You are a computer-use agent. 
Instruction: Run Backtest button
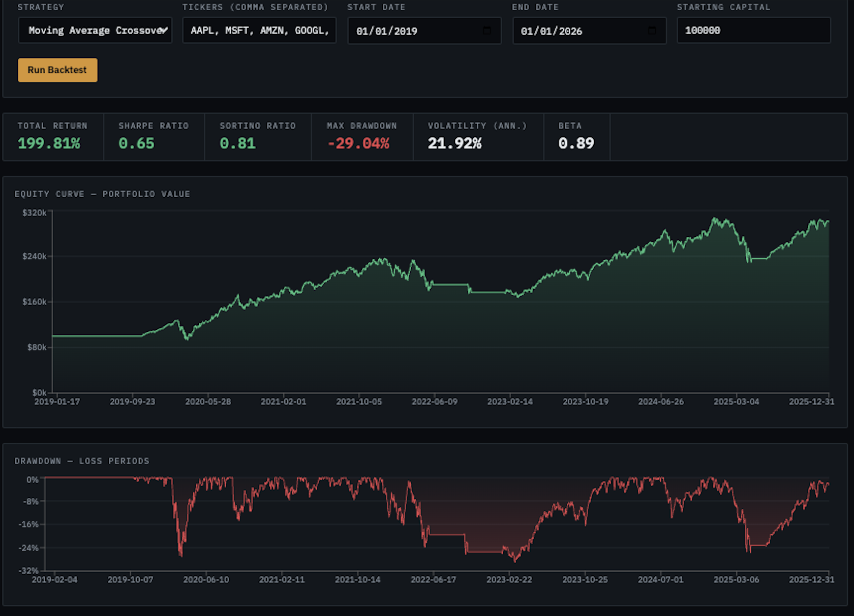[x=57, y=70]
